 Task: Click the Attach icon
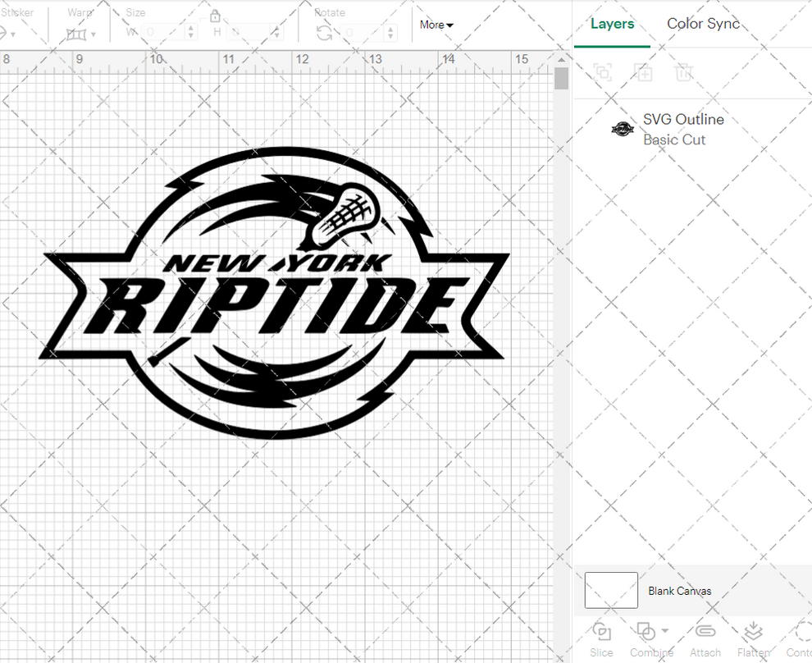705,632
